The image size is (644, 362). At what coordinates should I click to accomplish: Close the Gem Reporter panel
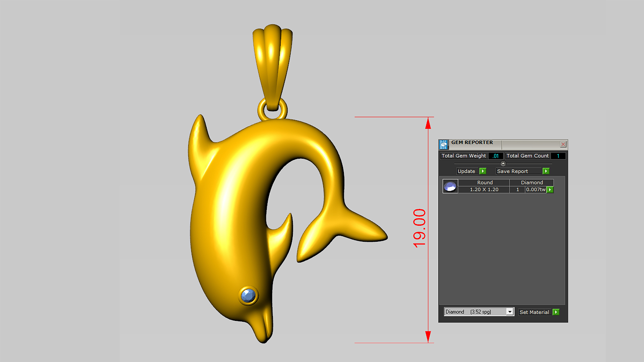(x=563, y=144)
